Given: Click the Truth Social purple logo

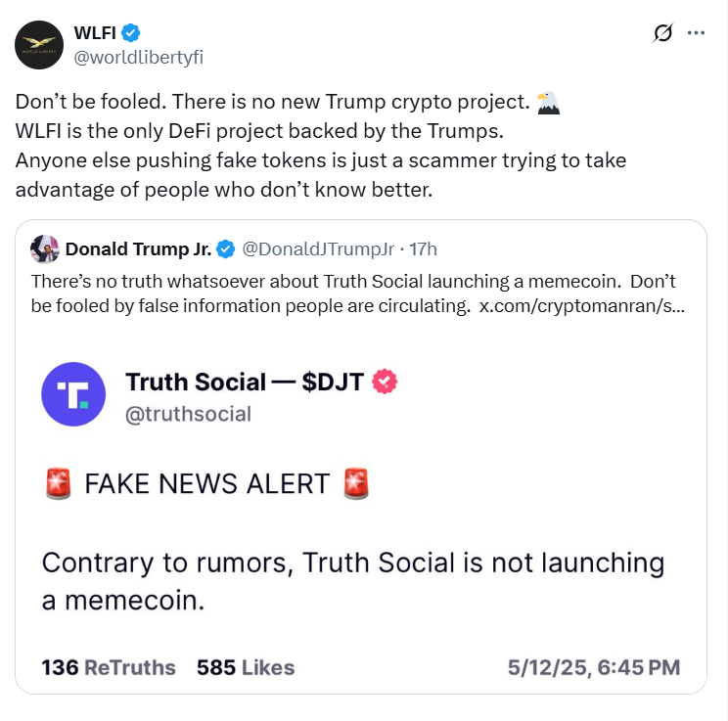Looking at the screenshot, I should [x=73, y=394].
